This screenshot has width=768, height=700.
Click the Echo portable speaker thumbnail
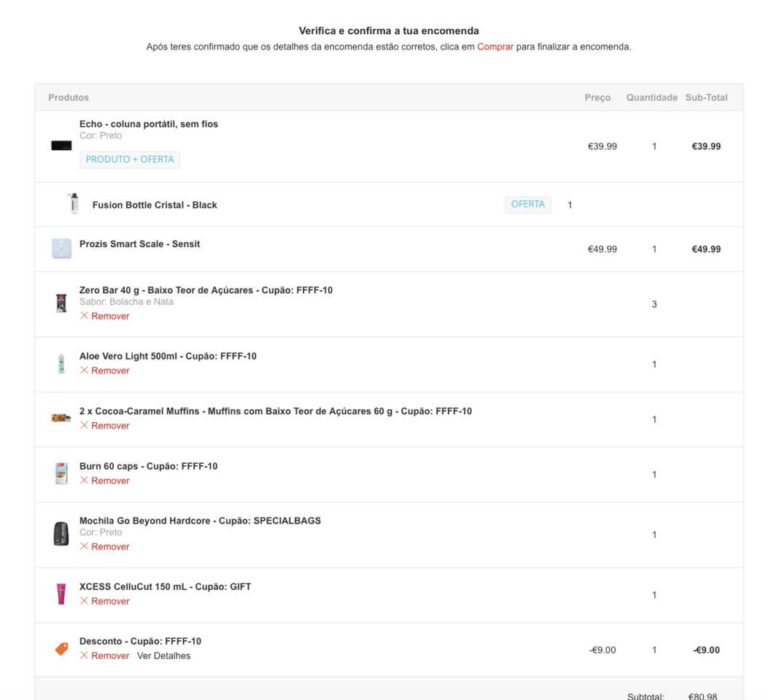click(x=61, y=146)
